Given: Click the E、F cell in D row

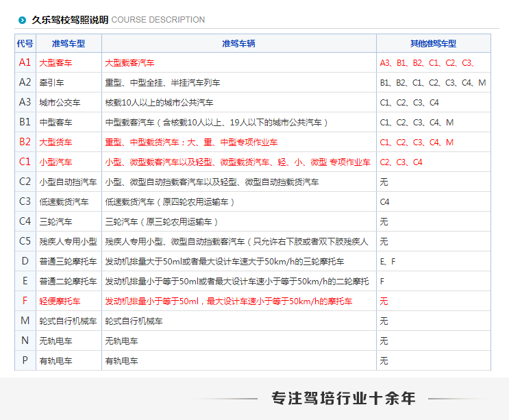Looking at the screenshot, I should pos(434,261).
